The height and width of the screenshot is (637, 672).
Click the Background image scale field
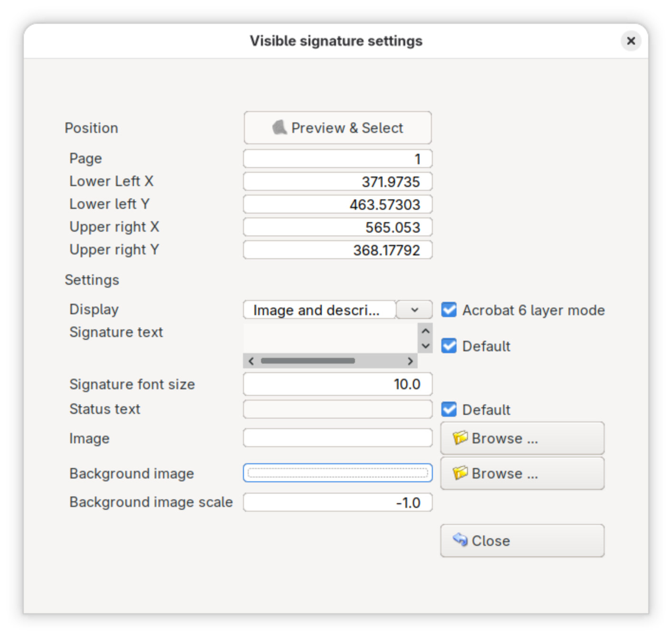[x=337, y=502]
